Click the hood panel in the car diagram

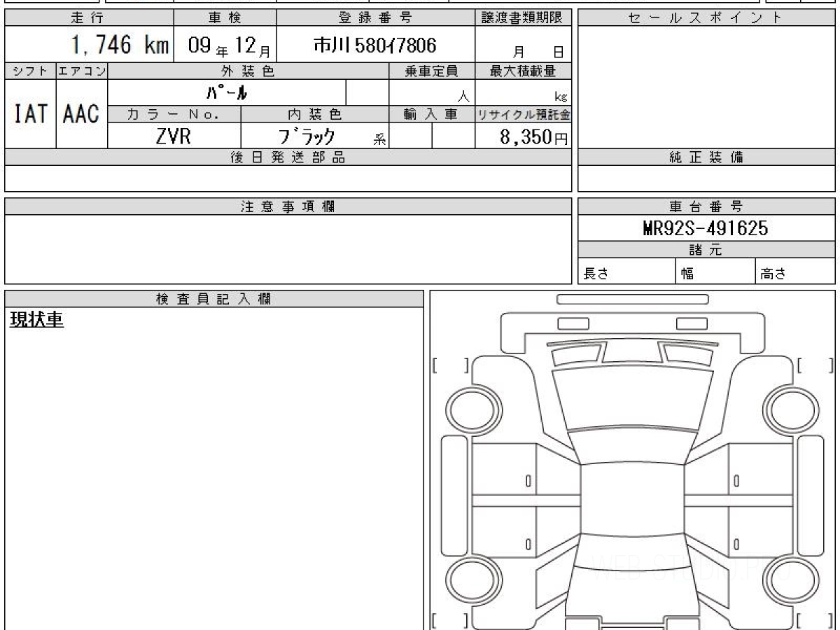632,397
